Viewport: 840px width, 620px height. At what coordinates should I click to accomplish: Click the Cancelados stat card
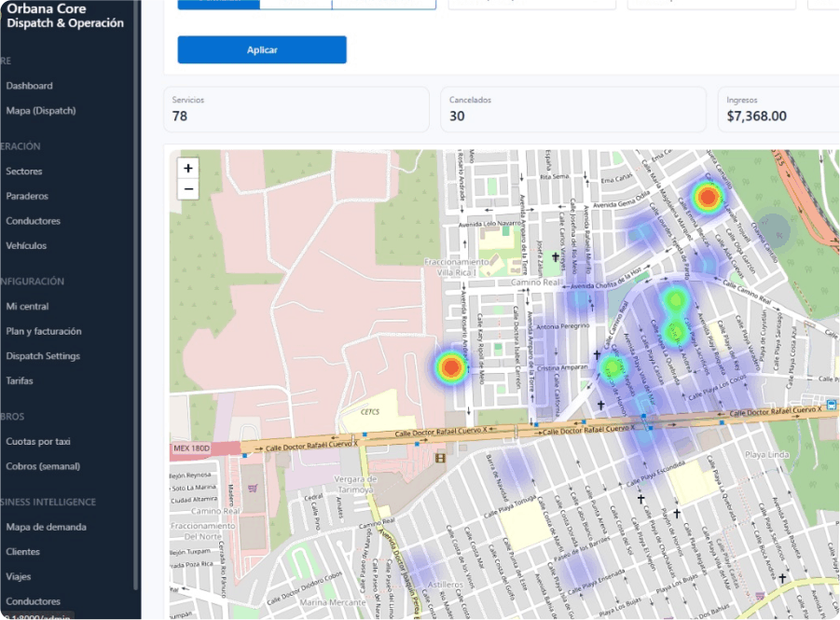point(572,109)
